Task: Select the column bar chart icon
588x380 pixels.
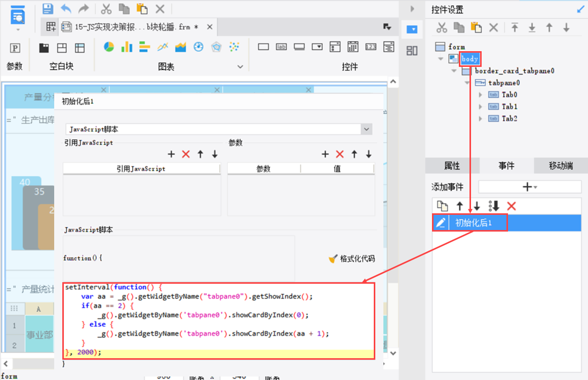Action: tap(127, 47)
